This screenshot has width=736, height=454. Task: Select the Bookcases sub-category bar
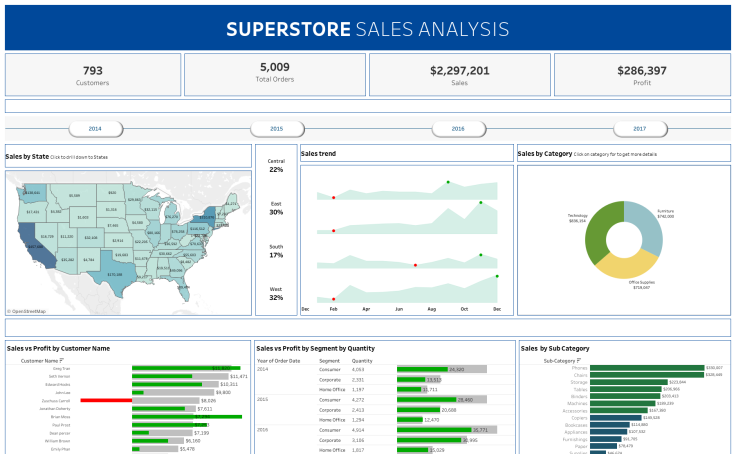pyautogui.click(x=610, y=425)
